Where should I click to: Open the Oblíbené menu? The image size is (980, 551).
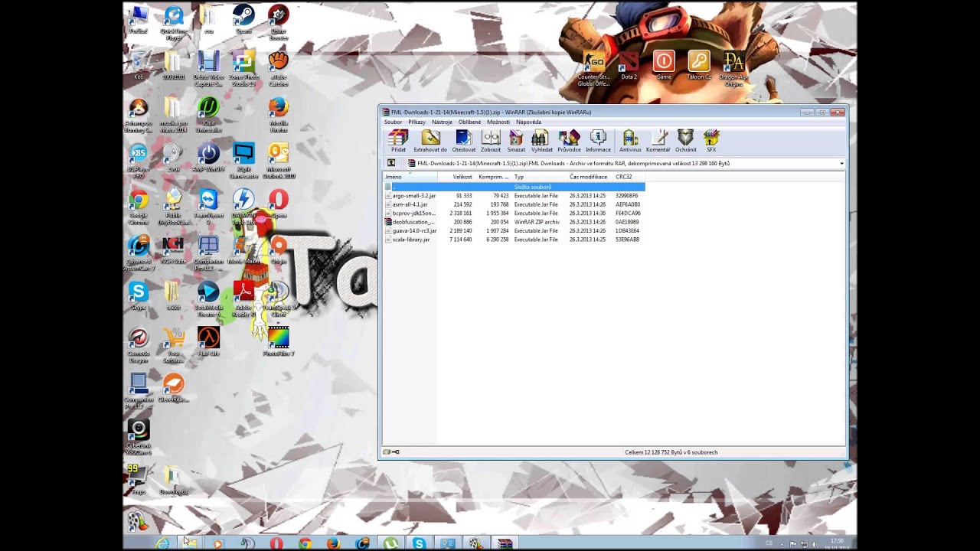click(x=469, y=122)
